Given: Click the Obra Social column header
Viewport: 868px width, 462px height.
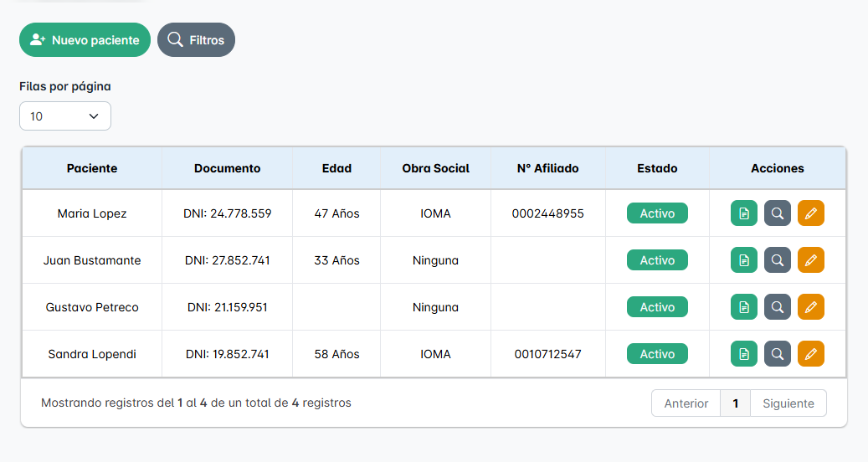Looking at the screenshot, I should pyautogui.click(x=435, y=168).
